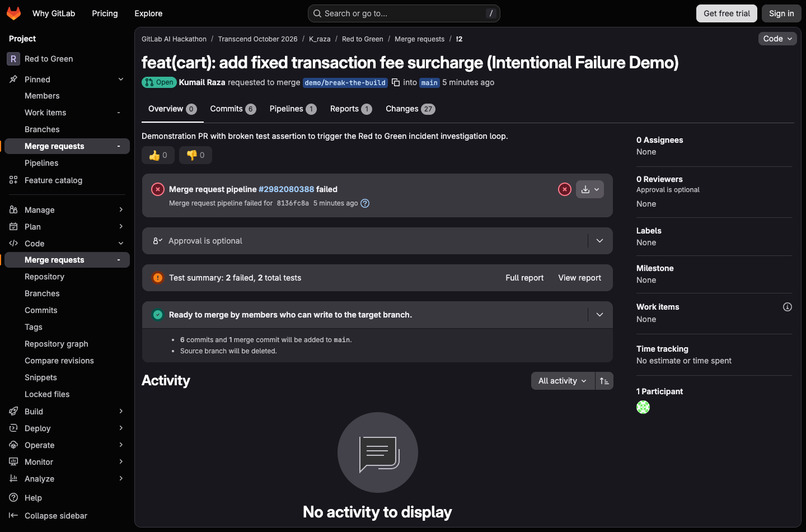Open the Pricing page
The image size is (806, 532).
(x=105, y=13)
